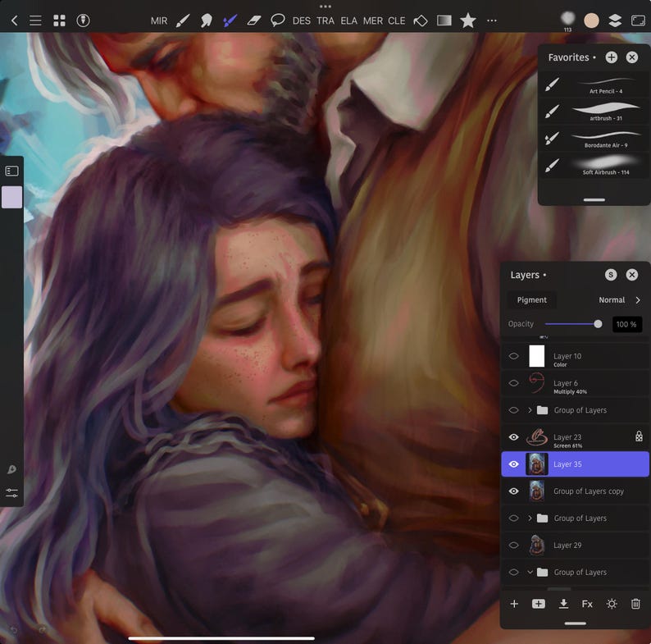651x644 pixels.
Task: Open the four-square grid menu
Action: click(59, 21)
